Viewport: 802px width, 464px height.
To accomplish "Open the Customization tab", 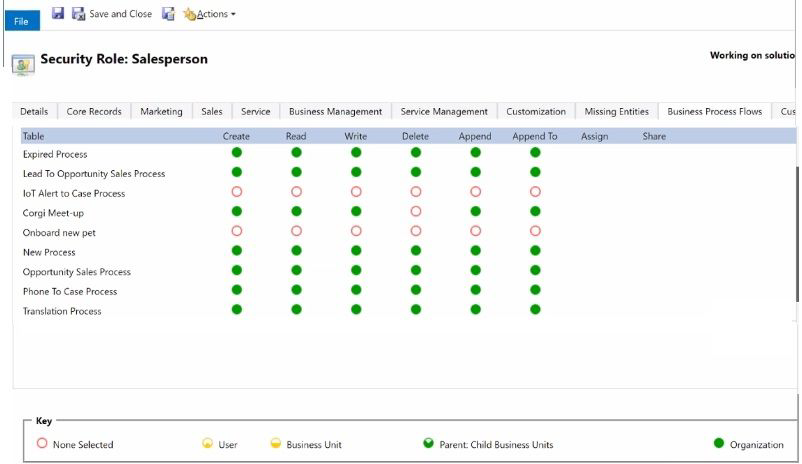I will [535, 112].
